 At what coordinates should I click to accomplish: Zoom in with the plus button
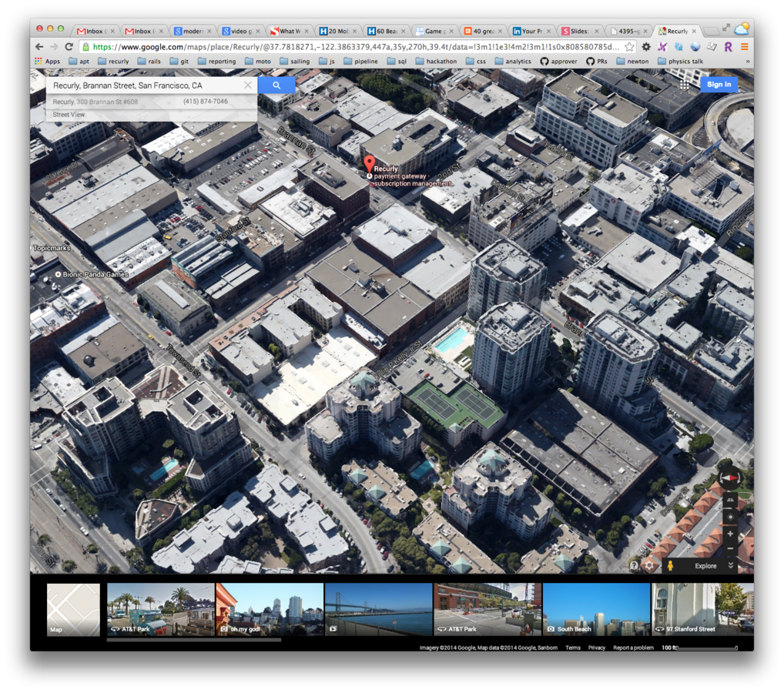(730, 534)
